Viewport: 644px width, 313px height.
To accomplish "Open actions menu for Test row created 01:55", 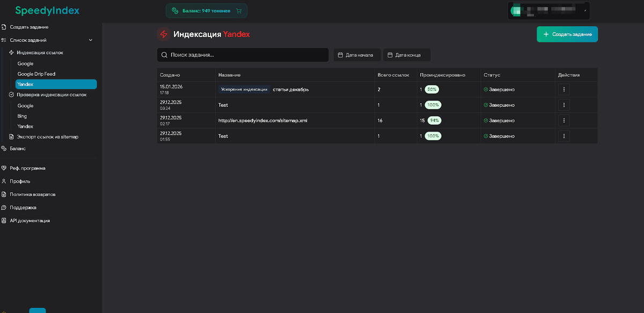I will (x=563, y=136).
